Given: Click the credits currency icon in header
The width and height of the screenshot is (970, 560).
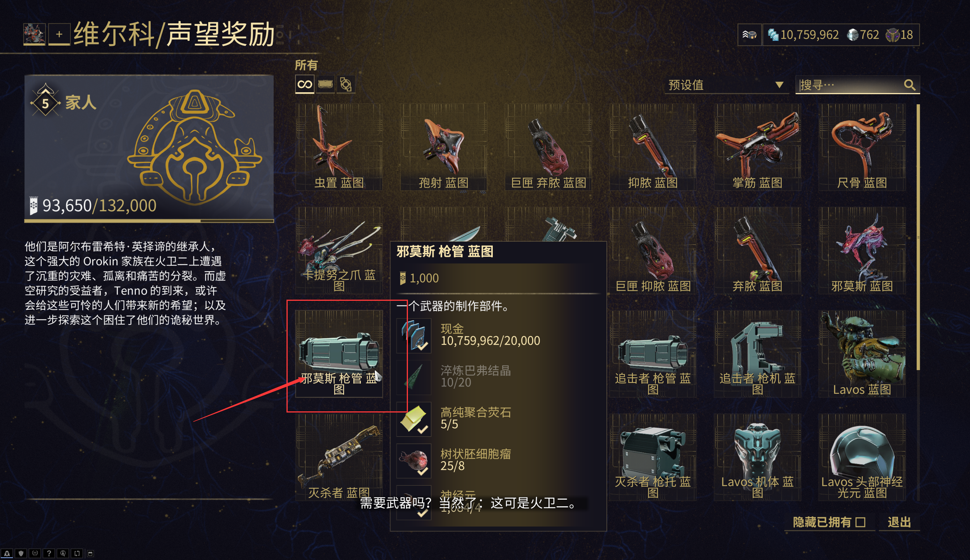Looking at the screenshot, I should [773, 35].
